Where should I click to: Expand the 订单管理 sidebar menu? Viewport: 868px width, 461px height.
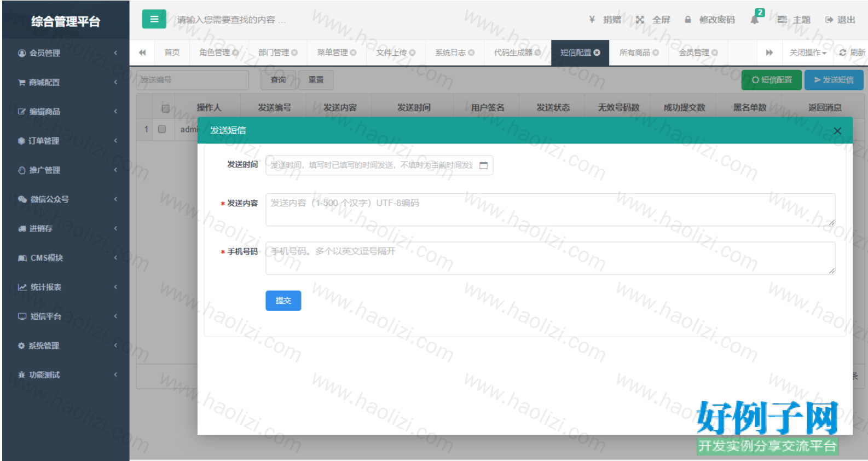click(x=66, y=141)
